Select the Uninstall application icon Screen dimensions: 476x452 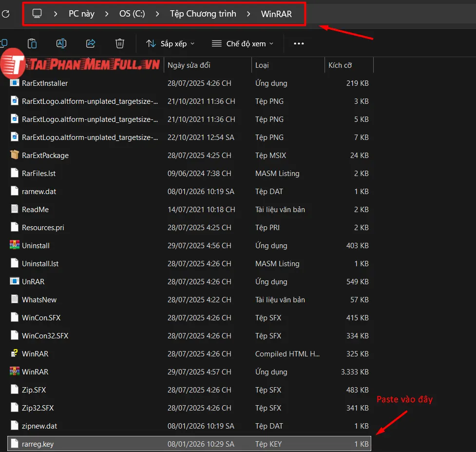(15, 245)
